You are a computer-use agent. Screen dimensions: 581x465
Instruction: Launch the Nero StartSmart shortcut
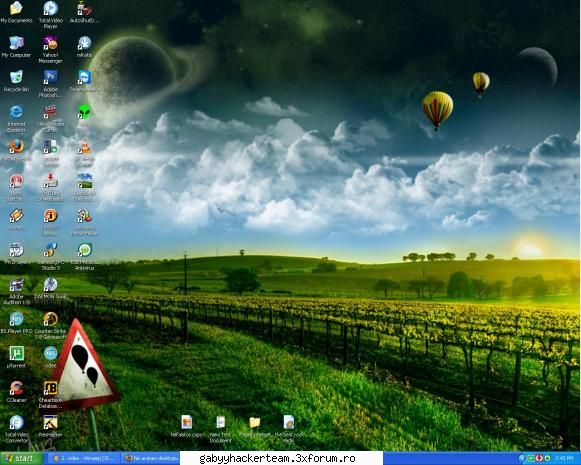pyautogui.click(x=16, y=182)
